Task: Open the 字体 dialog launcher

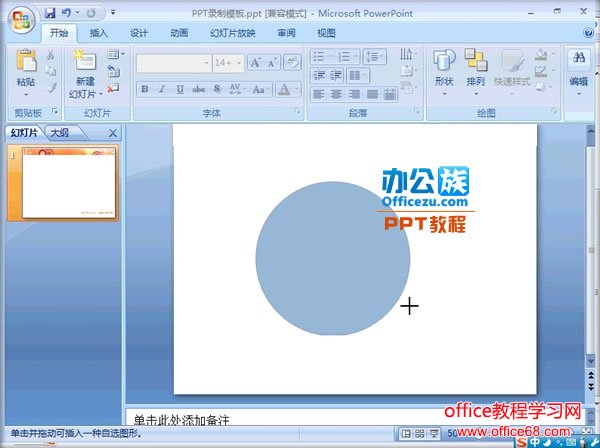Action: click(x=297, y=111)
